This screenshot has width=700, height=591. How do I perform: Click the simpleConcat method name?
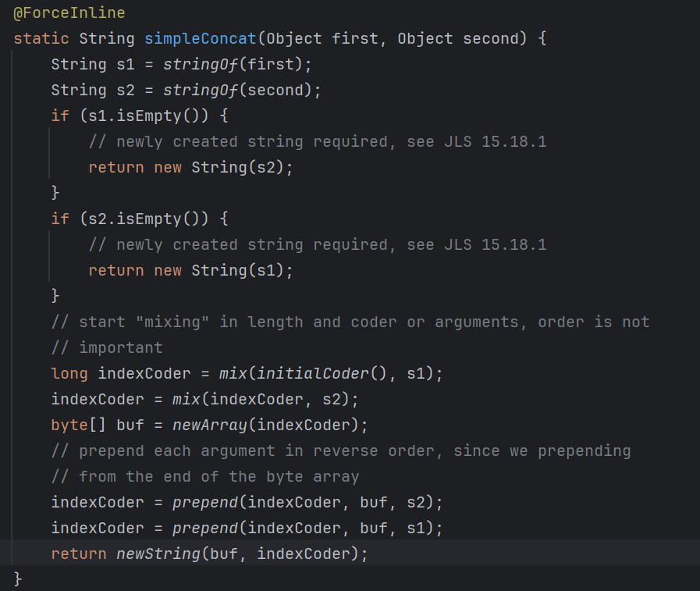pos(201,38)
